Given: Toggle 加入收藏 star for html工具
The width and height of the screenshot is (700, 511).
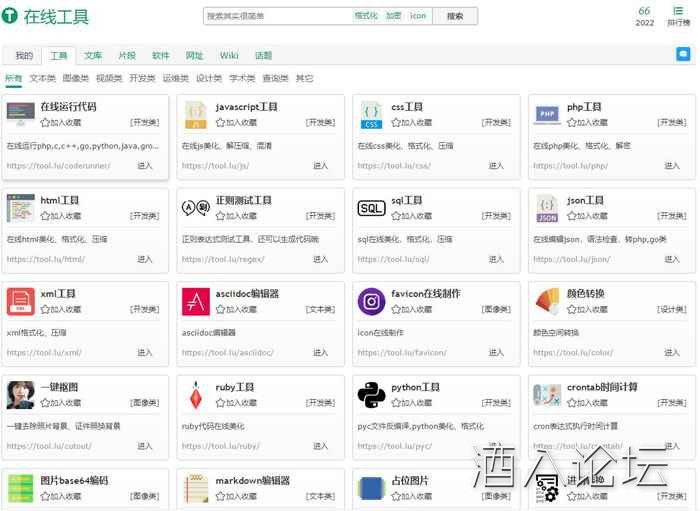Looking at the screenshot, I should click(x=45, y=216).
